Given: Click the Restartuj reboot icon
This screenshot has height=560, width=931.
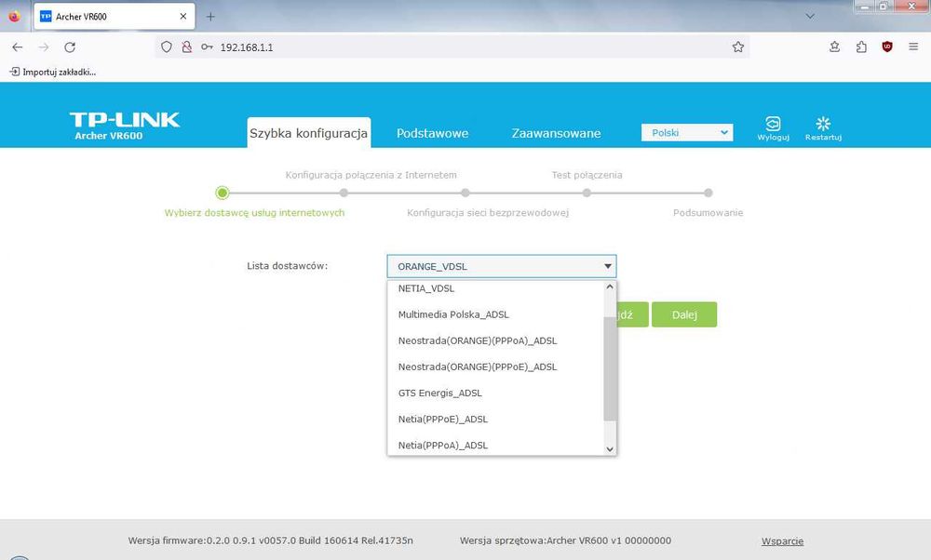Looking at the screenshot, I should [x=823, y=128].
